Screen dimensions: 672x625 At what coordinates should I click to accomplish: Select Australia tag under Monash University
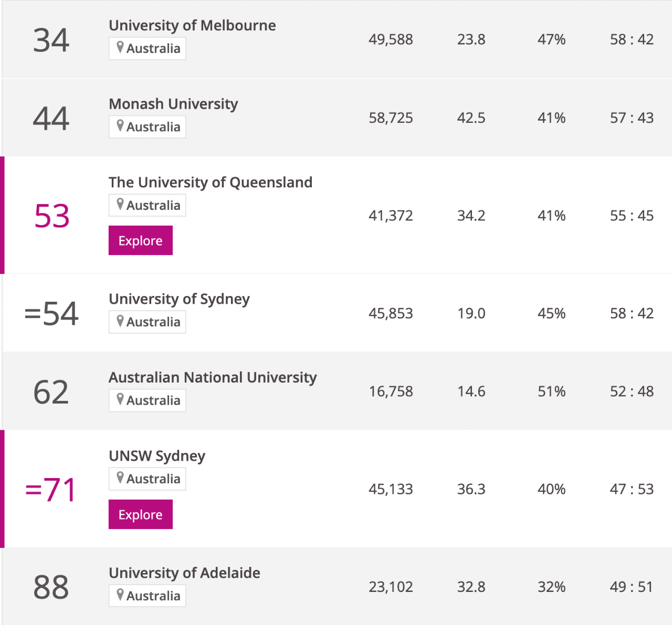(148, 127)
